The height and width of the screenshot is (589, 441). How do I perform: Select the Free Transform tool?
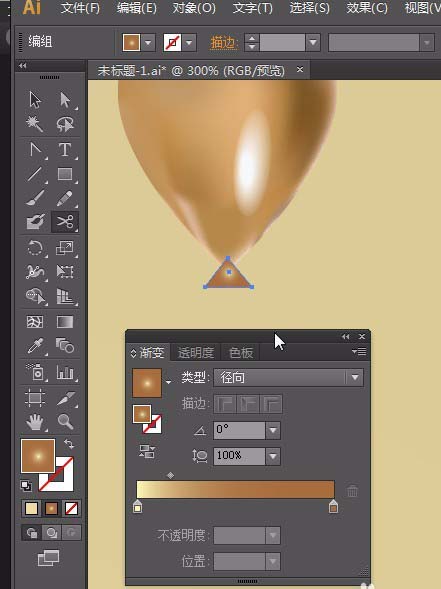(x=65, y=272)
